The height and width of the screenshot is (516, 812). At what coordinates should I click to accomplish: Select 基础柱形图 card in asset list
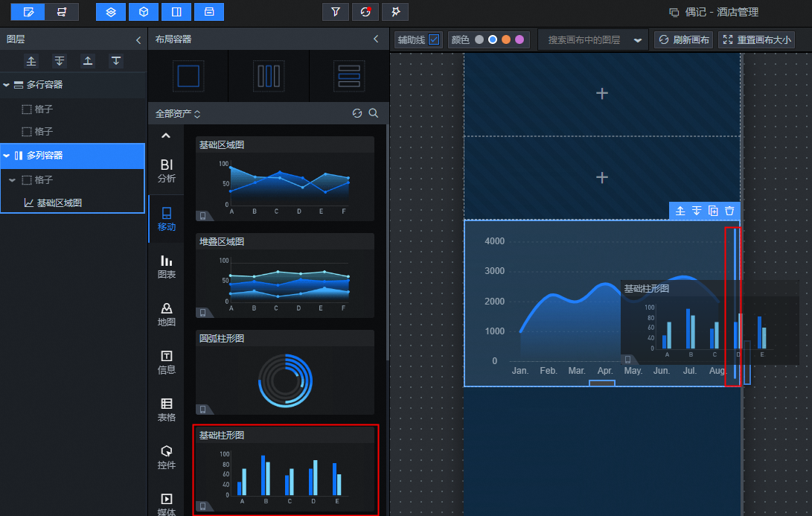[x=285, y=469]
